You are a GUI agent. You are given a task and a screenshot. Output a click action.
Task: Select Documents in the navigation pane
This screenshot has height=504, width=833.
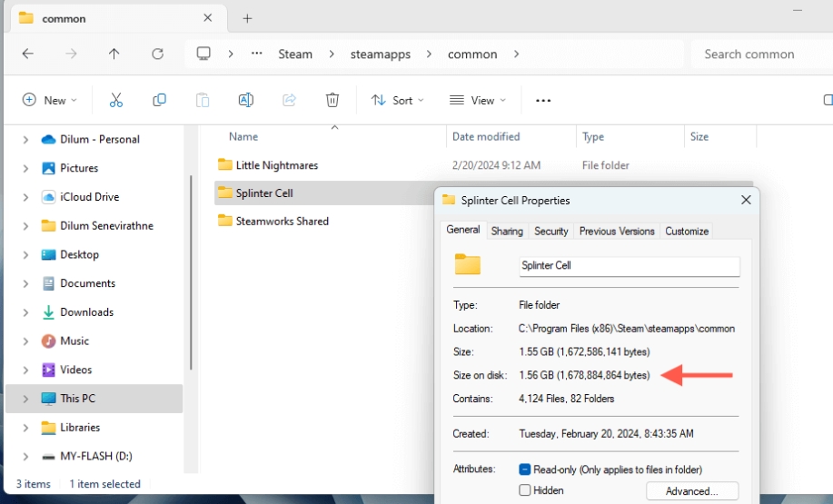point(87,283)
